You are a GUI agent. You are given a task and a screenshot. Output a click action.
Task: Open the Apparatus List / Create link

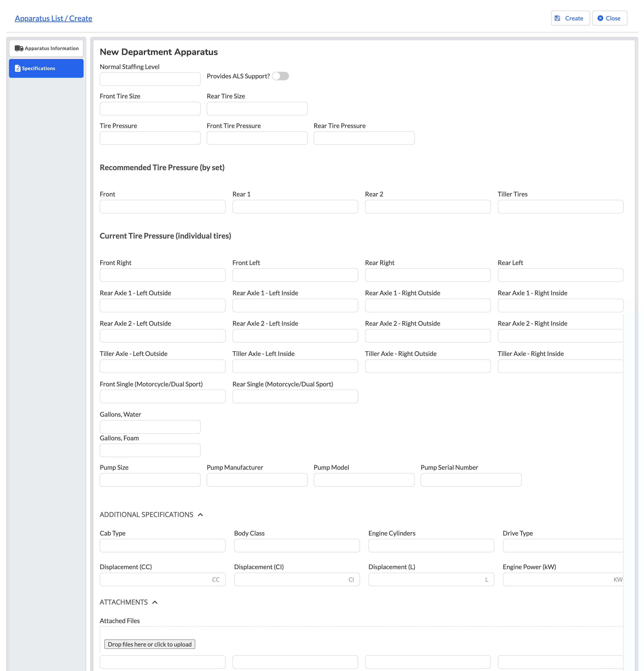pyautogui.click(x=53, y=18)
